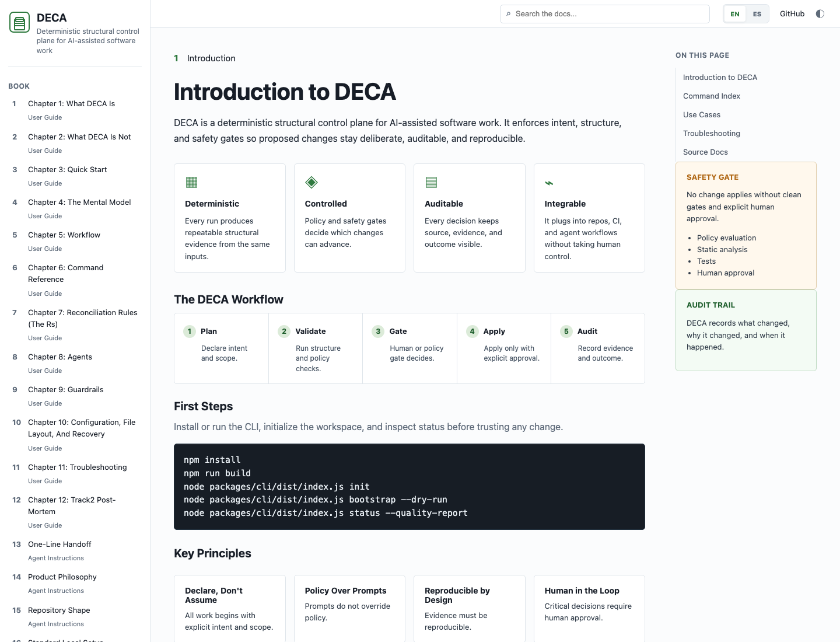Screen dimensions: 840x642
Task: Open Chapter 6: Command Reference
Action: coord(75,280)
